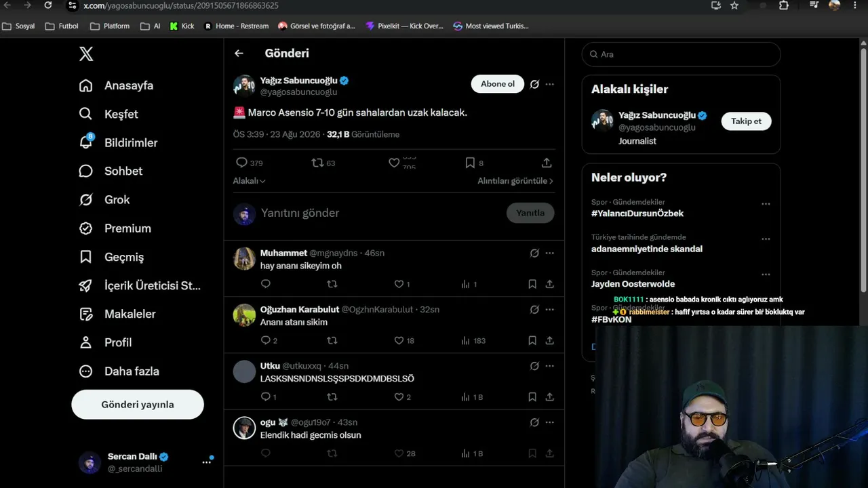
Task: Open browser extensions puzzle icon
Action: coord(784,5)
